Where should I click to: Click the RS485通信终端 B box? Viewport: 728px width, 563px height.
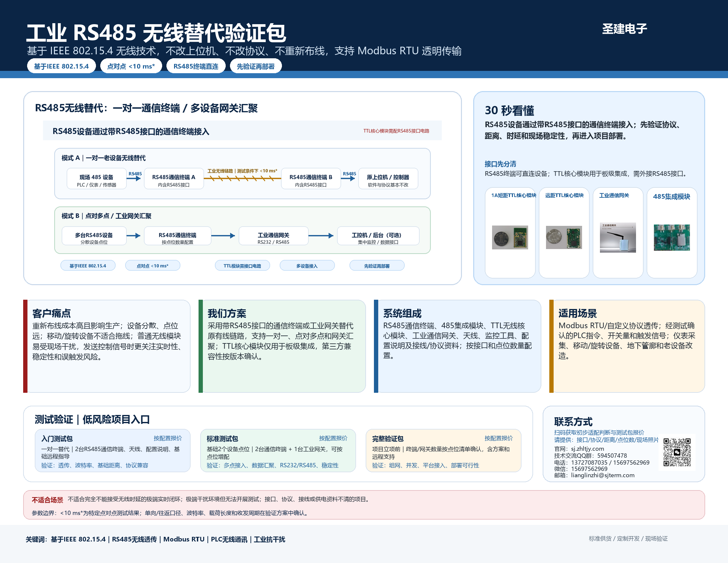pyautogui.click(x=311, y=179)
